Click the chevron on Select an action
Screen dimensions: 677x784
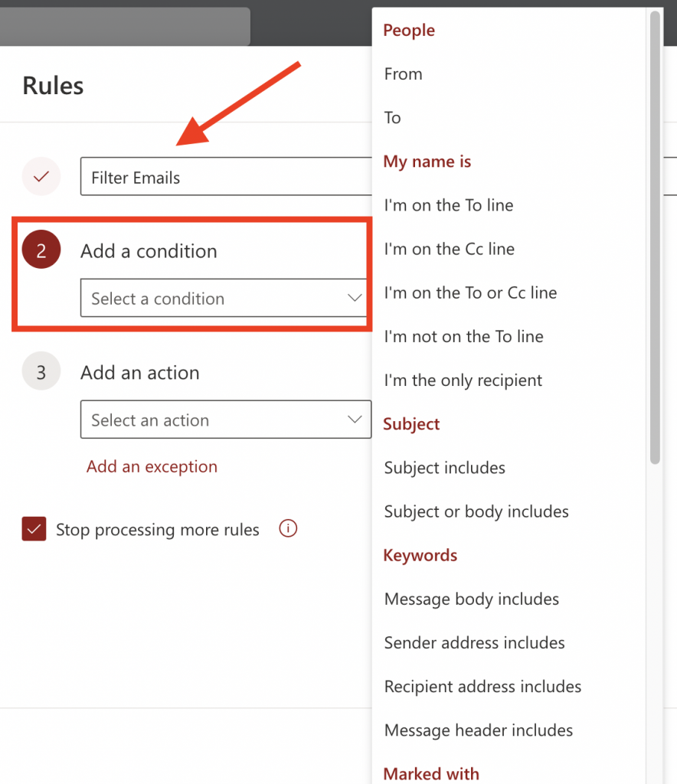355,420
